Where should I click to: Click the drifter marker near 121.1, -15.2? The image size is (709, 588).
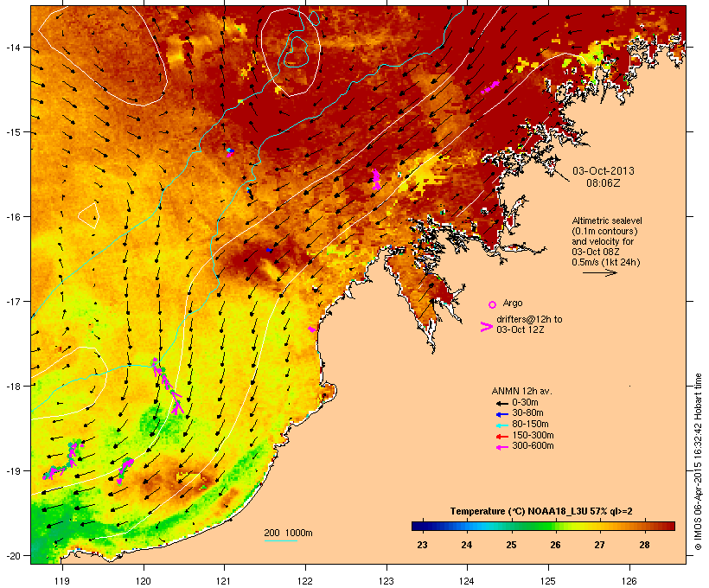pyautogui.click(x=230, y=152)
